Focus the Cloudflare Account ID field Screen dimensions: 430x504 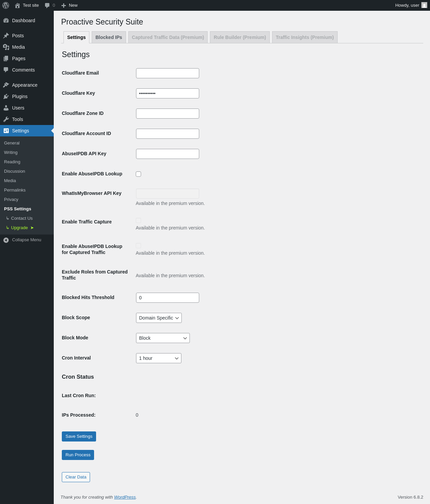point(168,134)
